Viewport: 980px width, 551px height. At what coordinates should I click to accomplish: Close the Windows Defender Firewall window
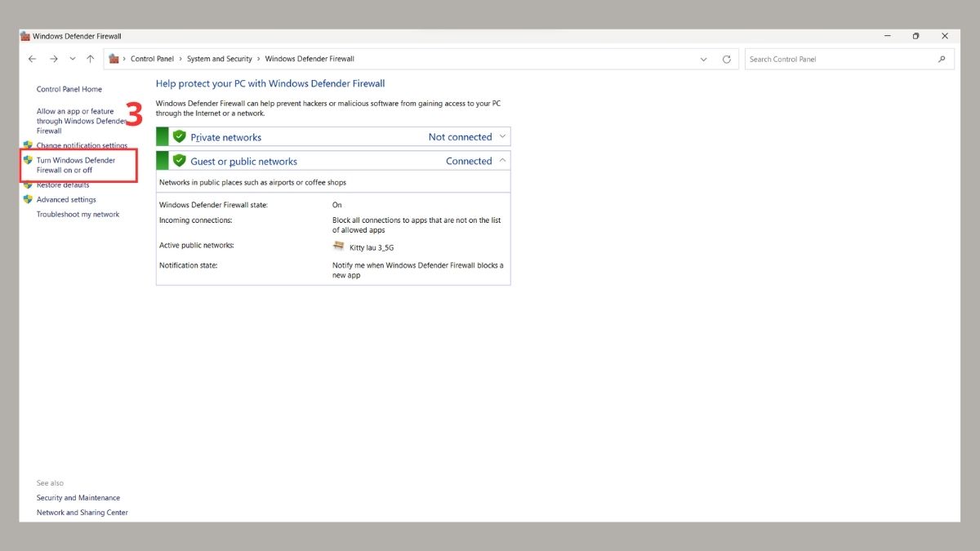945,36
